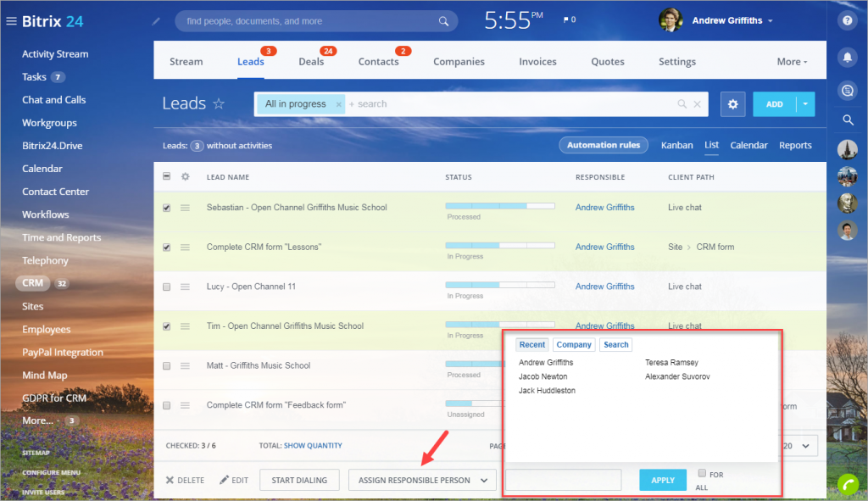This screenshot has width=868, height=501.
Task: Open the Quotes tab
Action: (607, 61)
